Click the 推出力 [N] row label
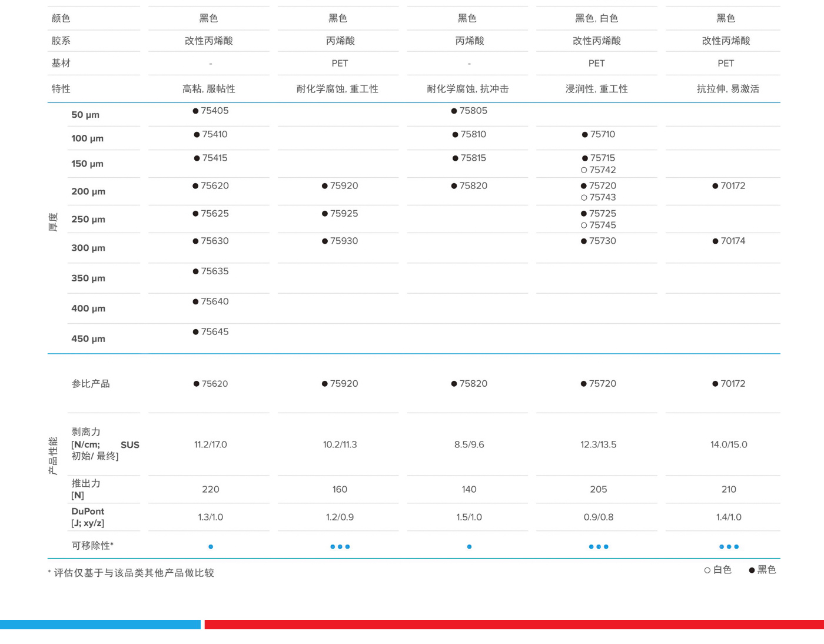This screenshot has height=644, width=824. click(86, 489)
